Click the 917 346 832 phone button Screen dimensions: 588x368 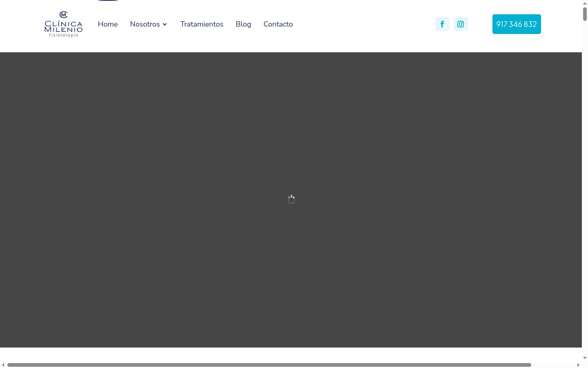[517, 24]
